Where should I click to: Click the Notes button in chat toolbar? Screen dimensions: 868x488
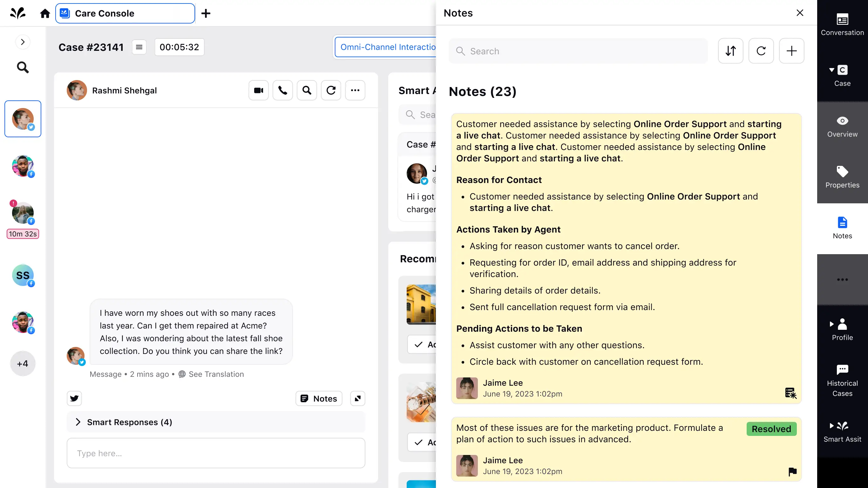[319, 398]
